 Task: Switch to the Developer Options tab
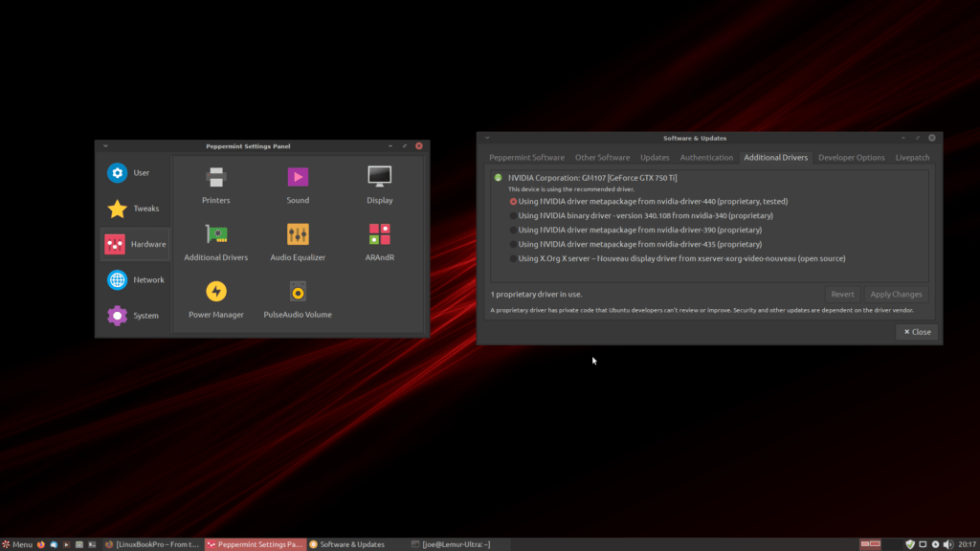(x=851, y=158)
